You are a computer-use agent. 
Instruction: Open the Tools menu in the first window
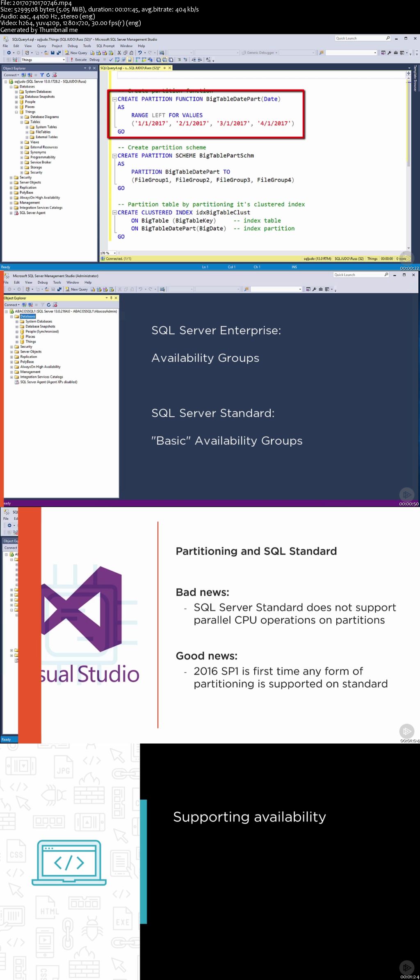pos(87,46)
